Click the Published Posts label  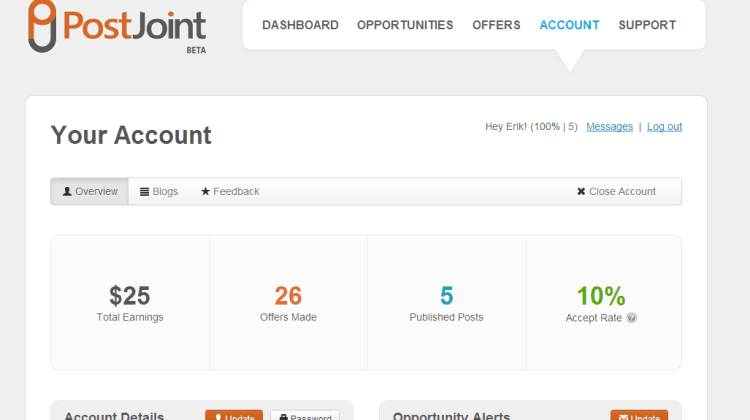point(446,317)
